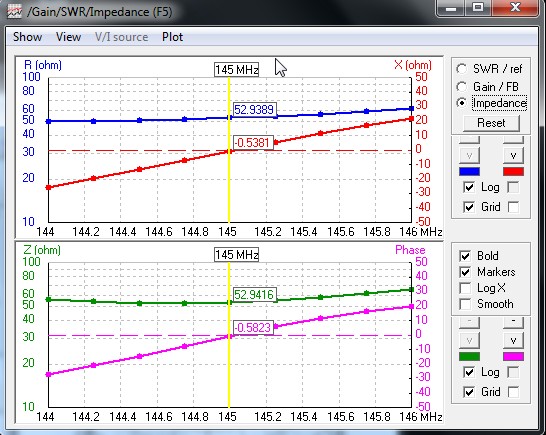
Task: Uncheck the Grid checkbox for R axis
Action: click(469, 207)
